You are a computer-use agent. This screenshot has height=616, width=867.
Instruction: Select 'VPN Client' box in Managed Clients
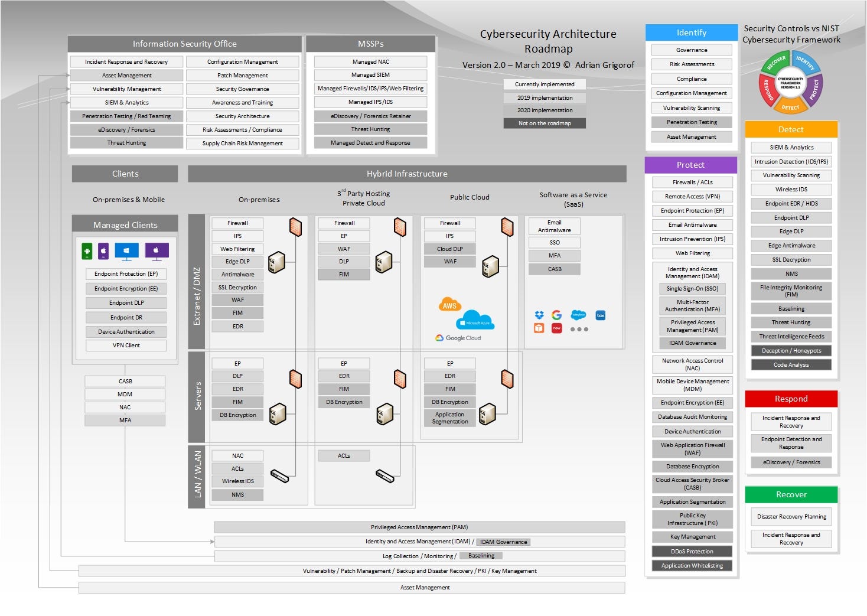[126, 346]
